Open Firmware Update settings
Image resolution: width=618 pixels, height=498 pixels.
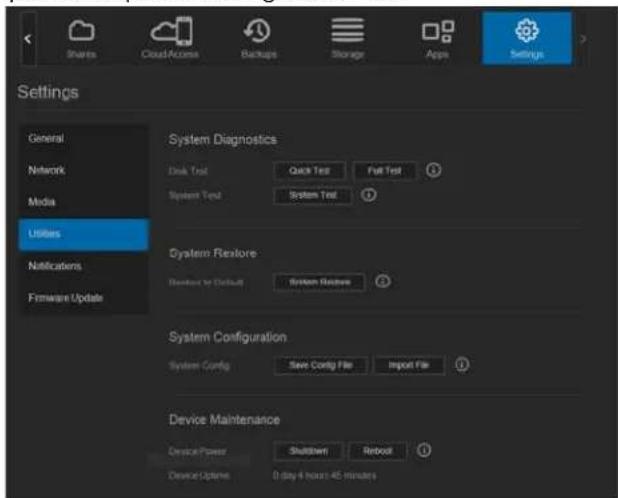84,298
